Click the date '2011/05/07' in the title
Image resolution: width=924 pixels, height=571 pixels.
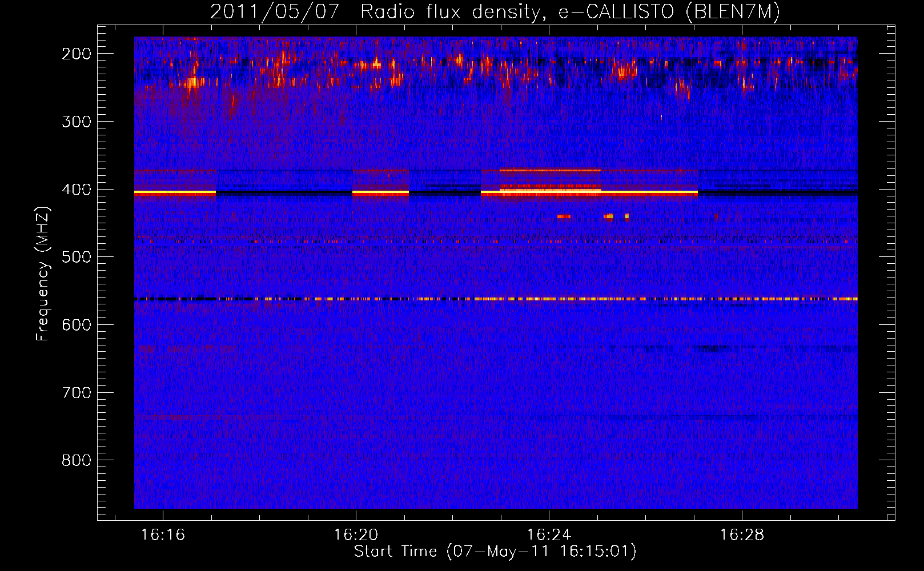275,12
